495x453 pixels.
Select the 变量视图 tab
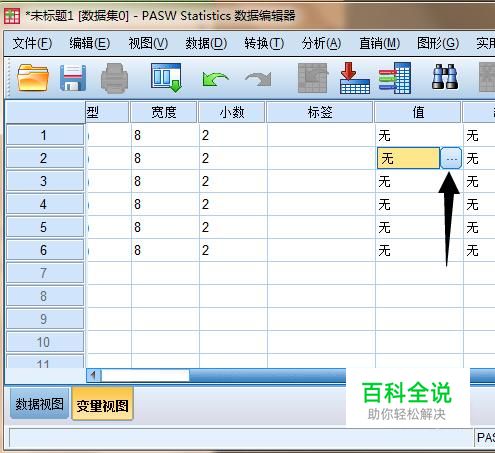[x=102, y=405]
